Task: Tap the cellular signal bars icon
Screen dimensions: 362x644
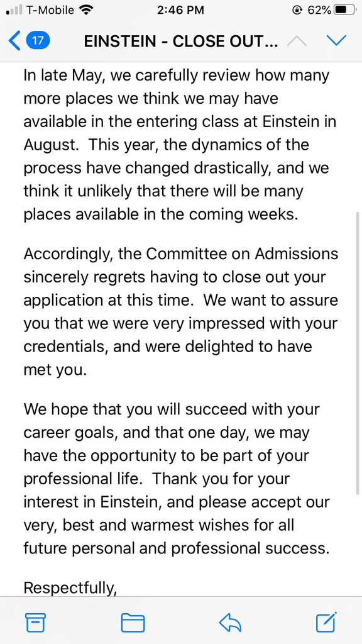Action: point(14,10)
